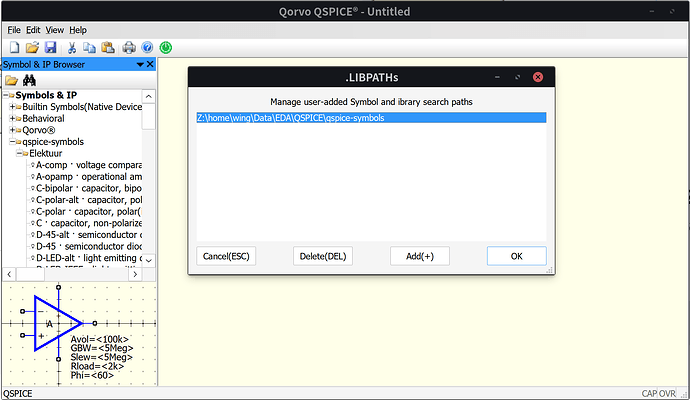
Task: Collapse the qspice-symbols tree node
Action: click(x=12, y=142)
